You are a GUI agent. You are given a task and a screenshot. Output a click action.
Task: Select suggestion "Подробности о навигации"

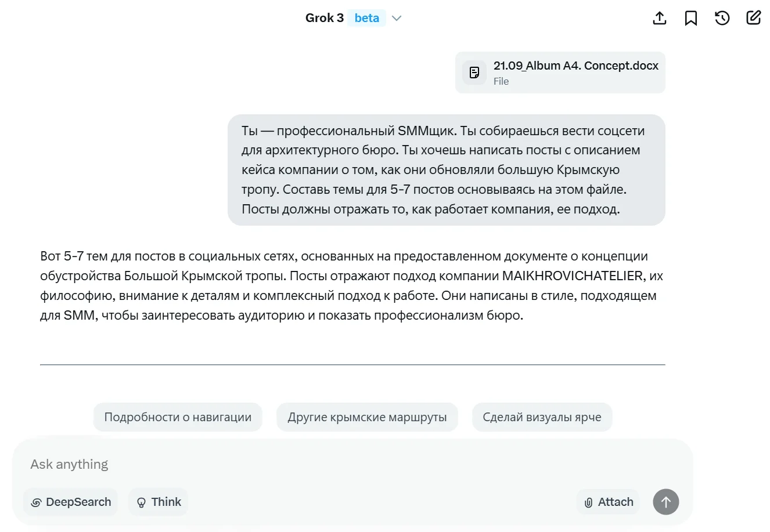178,417
